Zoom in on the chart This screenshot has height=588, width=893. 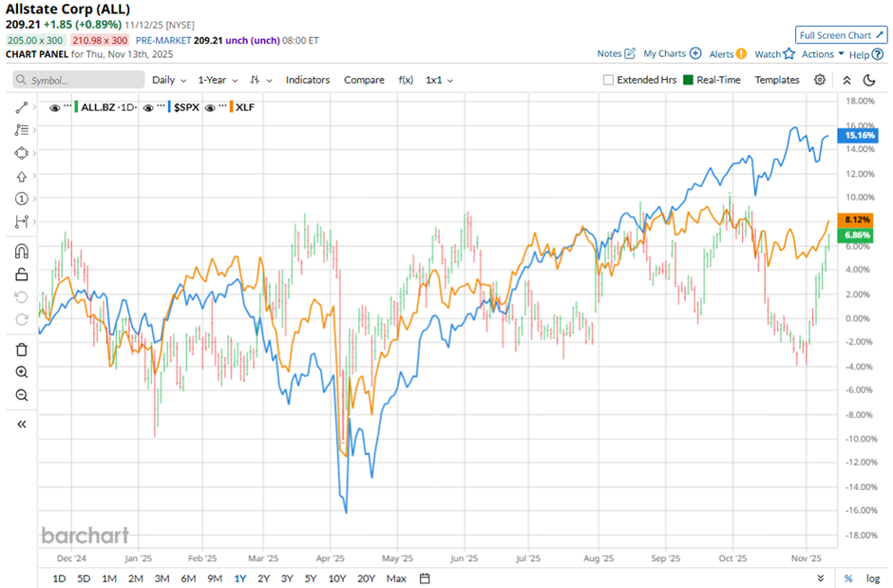point(22,372)
